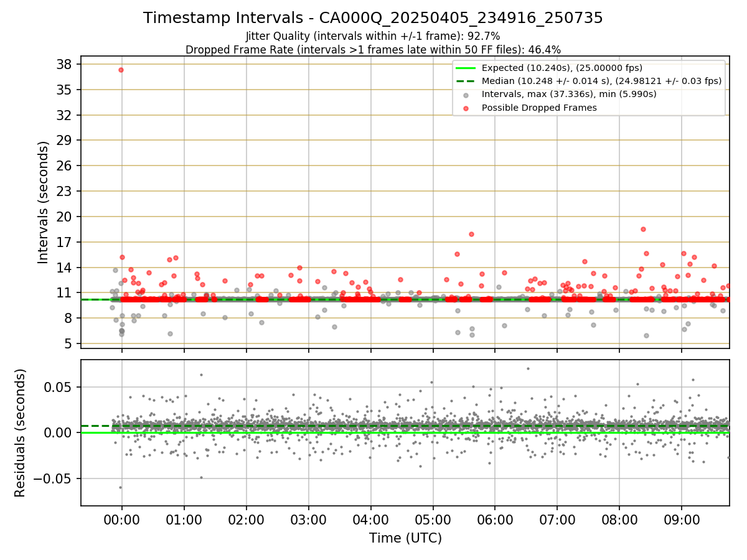Click the 35 tick on intervals axis
This screenshot has height=560, width=747.
click(65, 90)
